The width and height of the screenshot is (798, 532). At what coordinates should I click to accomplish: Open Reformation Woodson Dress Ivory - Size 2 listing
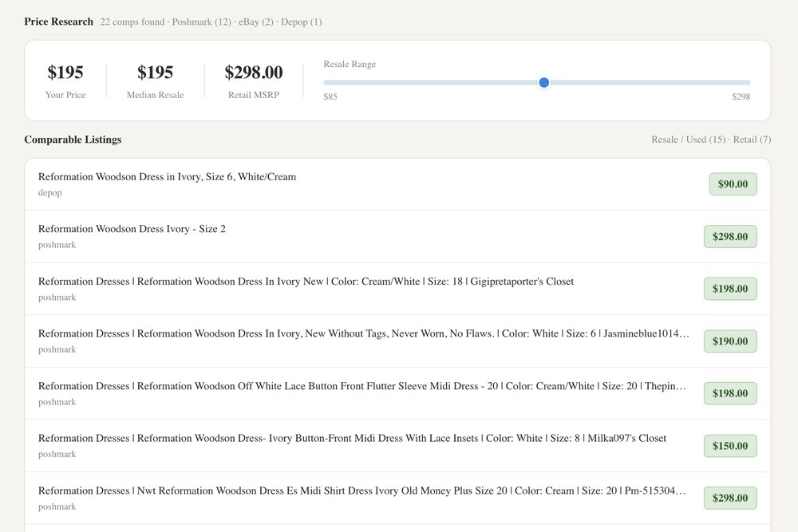pos(397,237)
